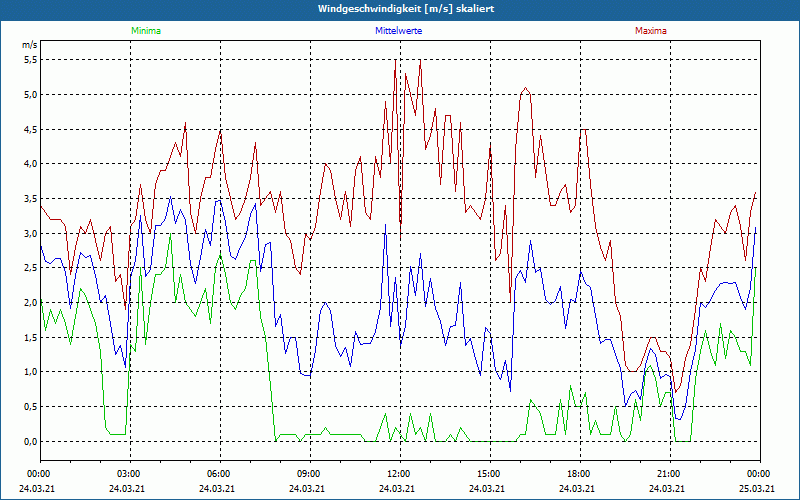The image size is (800, 500).
Task: Click the 03:00 time axis label
Action: click(x=129, y=473)
